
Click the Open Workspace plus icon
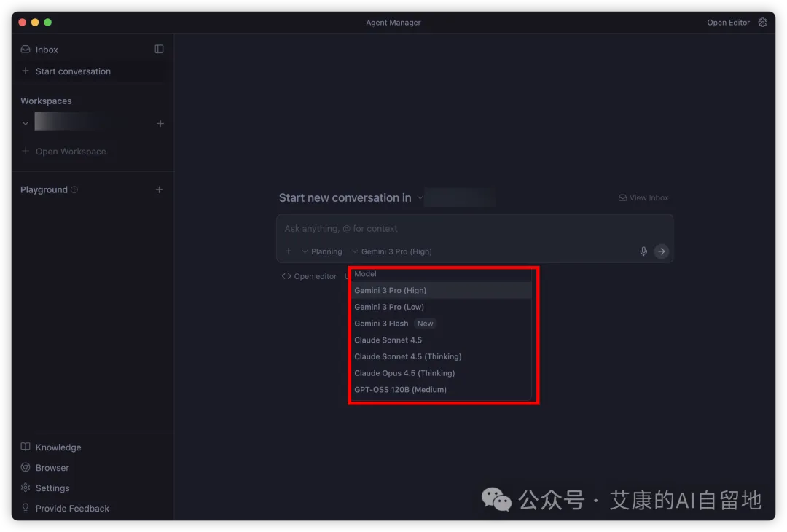pyautogui.click(x=25, y=151)
